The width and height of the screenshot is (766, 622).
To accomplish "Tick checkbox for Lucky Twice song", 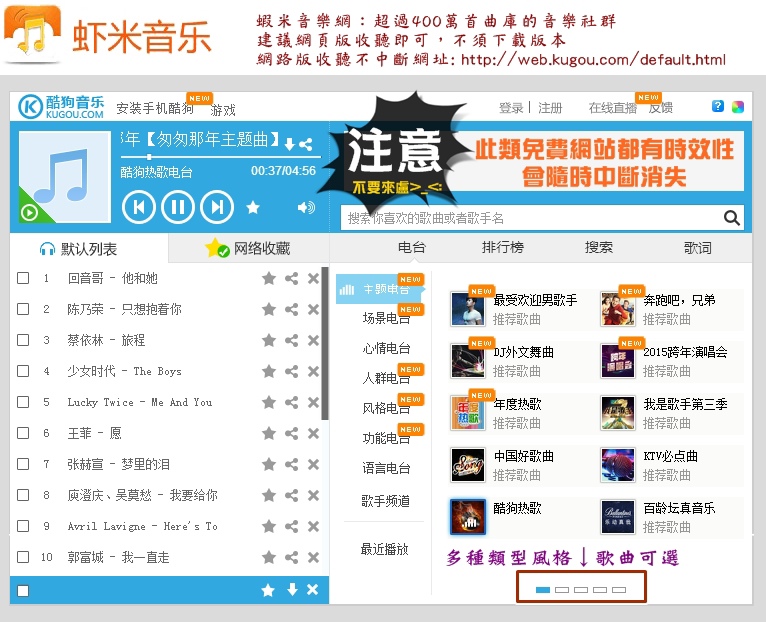I will coord(23,402).
